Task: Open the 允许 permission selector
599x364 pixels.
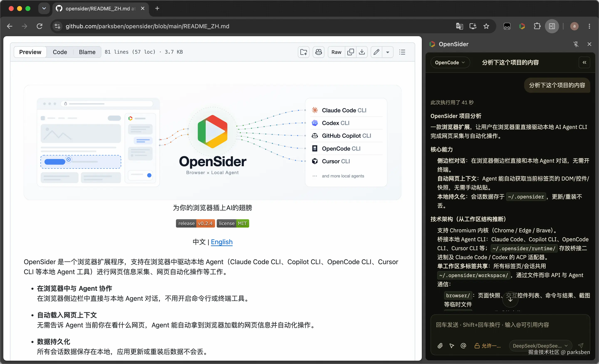Action: pos(488,346)
